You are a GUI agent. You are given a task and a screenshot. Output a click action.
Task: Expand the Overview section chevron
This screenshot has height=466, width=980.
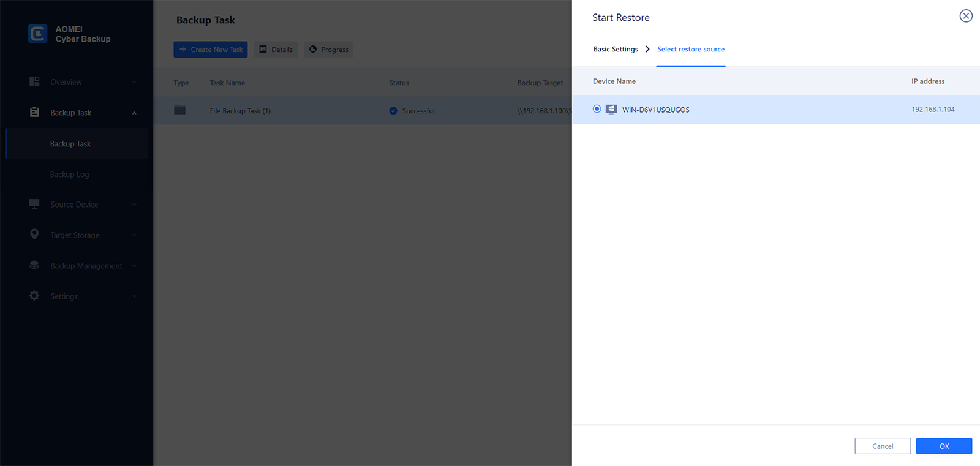[x=134, y=82]
